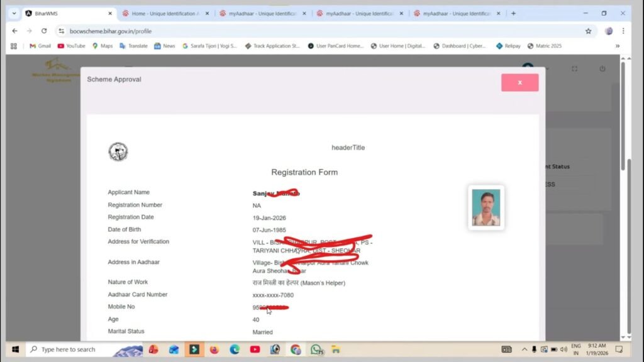Open the Matric 2025 bookmark
This screenshot has height=362, width=644.
pos(545,45)
